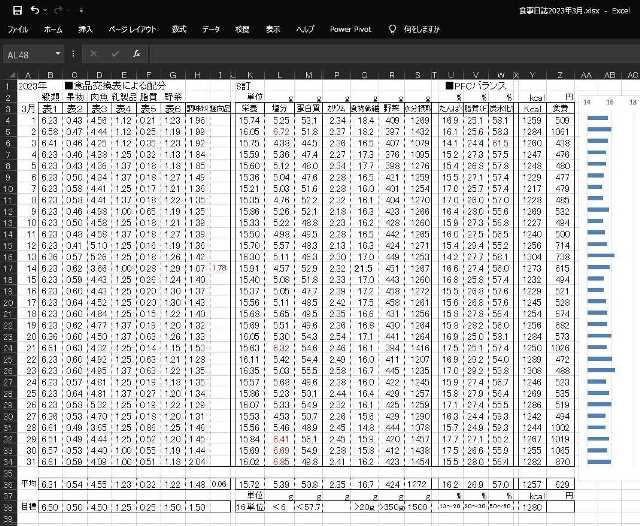The width and height of the screenshot is (640, 526).
Task: Open the ファイル menu tab
Action: [18, 29]
